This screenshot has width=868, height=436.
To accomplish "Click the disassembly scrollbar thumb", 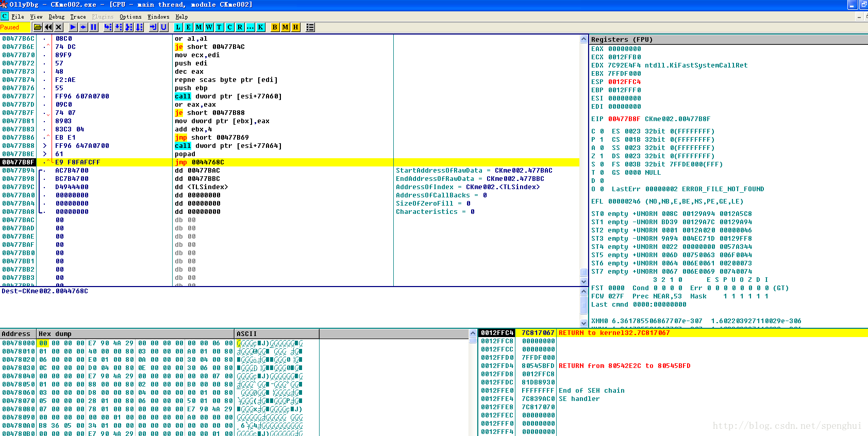I will 583,273.
